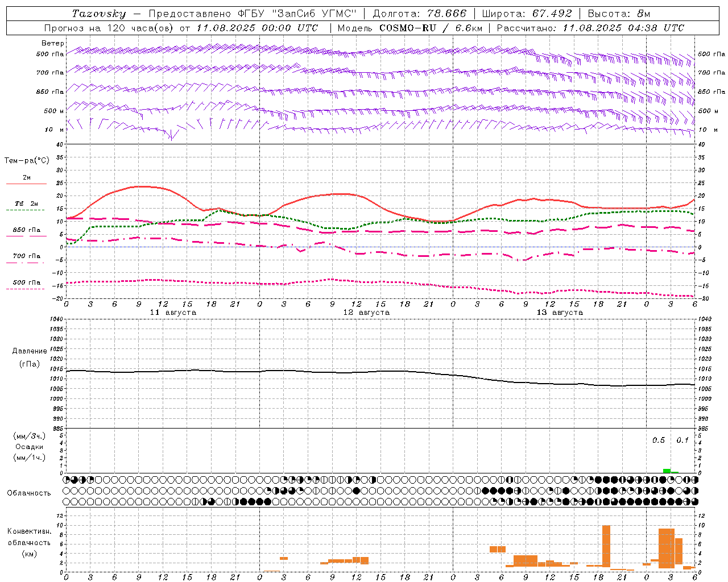Click the precipitation amount "0.5"
Viewport: 728px width, 582px height.
[658, 440]
